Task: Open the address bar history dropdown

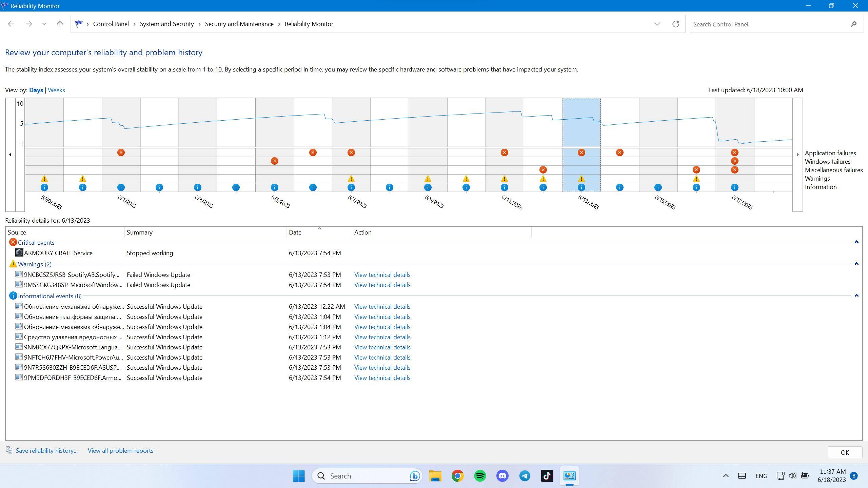Action: click(657, 24)
